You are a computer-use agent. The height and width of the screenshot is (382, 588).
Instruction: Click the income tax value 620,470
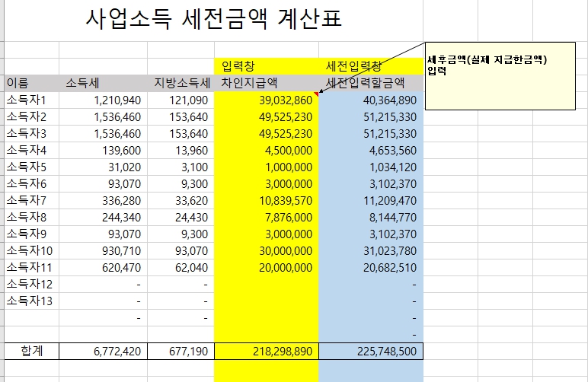(x=103, y=267)
